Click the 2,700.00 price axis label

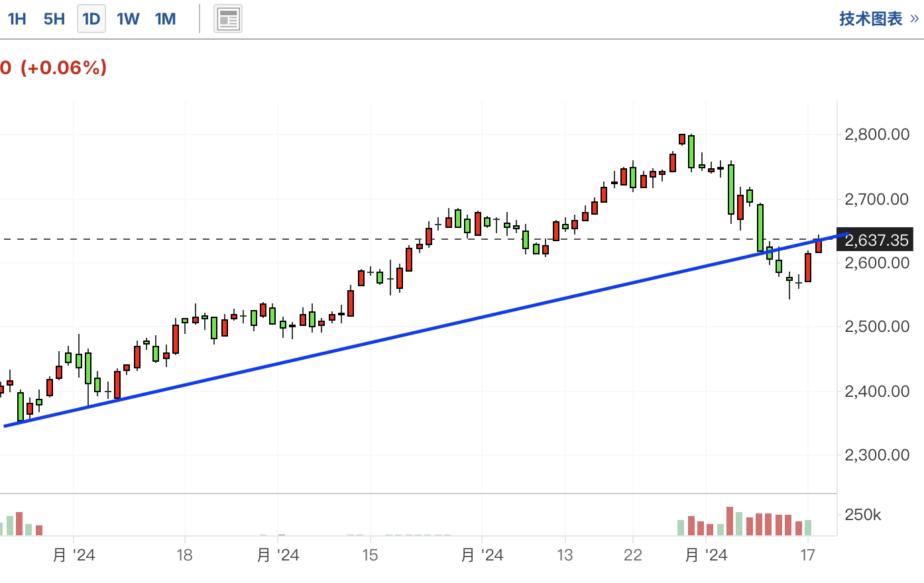[x=876, y=199]
